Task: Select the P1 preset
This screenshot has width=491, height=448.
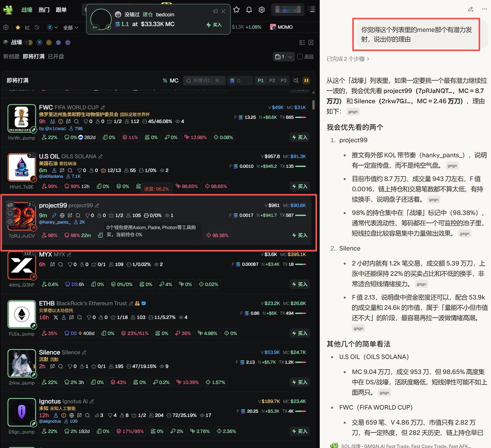Action: tap(261, 81)
